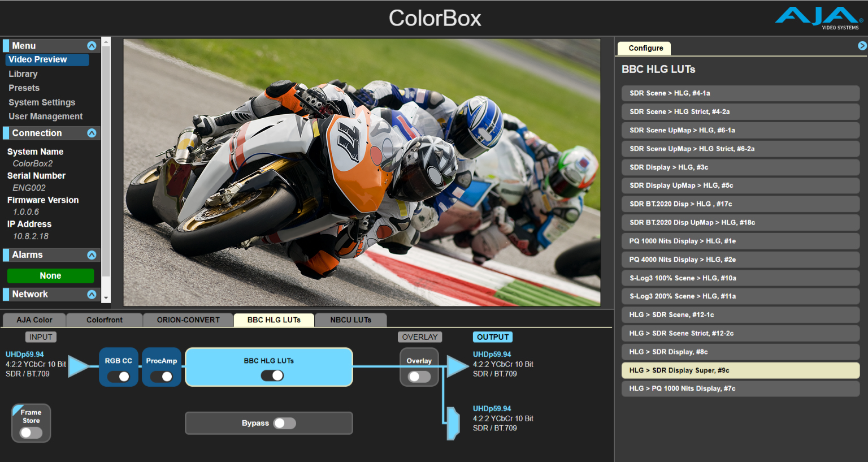The image size is (868, 462).
Task: Select the ORION-CONVERT tab
Action: coord(188,319)
